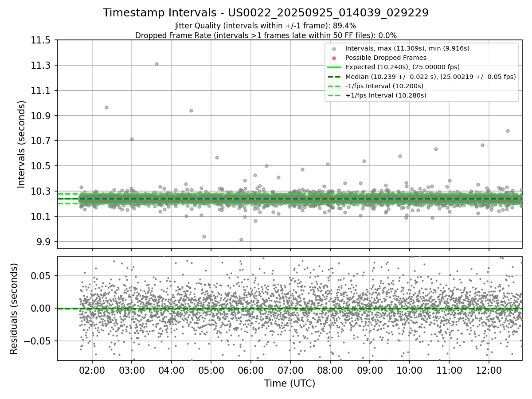Click the outlier point near 10.96s after 02:00
This screenshot has width=532, height=399.
[106, 107]
